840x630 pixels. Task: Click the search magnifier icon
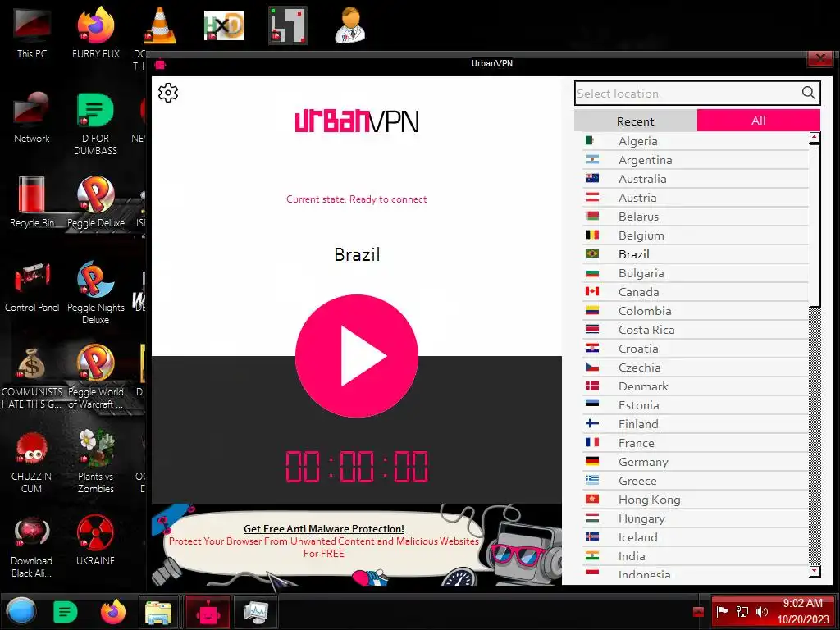pyautogui.click(x=808, y=94)
